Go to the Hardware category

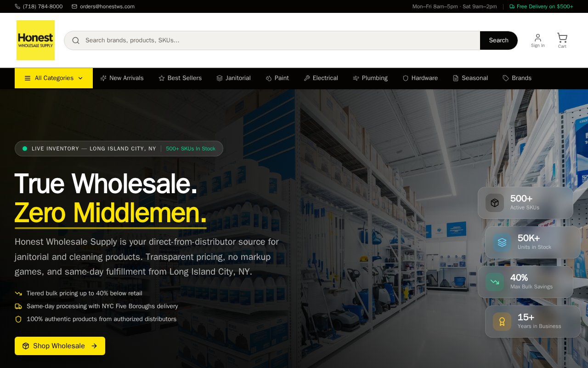click(x=420, y=78)
